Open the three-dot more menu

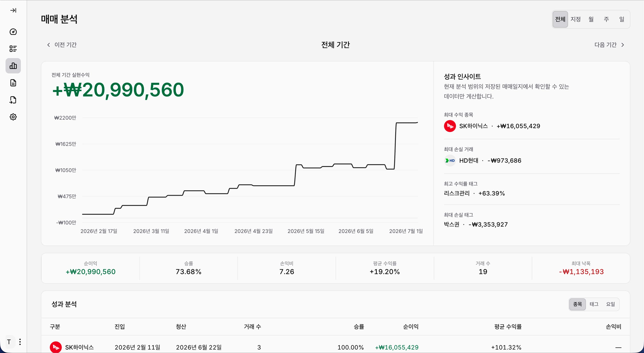(20, 342)
